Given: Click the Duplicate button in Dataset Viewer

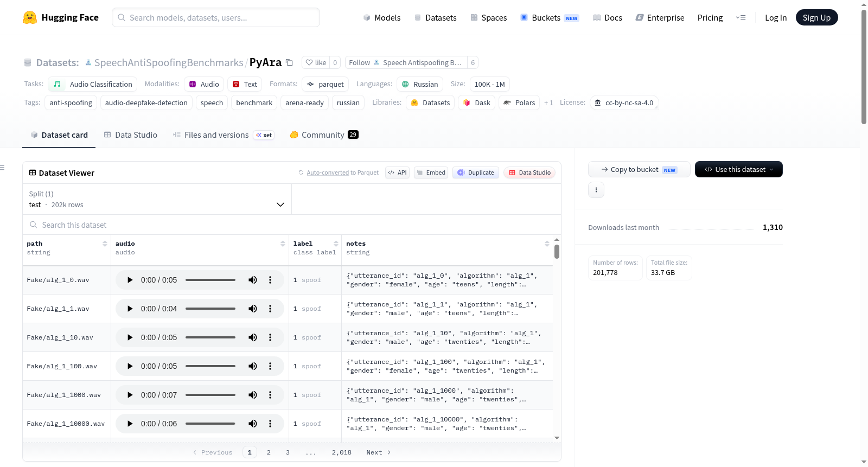Looking at the screenshot, I should (476, 172).
